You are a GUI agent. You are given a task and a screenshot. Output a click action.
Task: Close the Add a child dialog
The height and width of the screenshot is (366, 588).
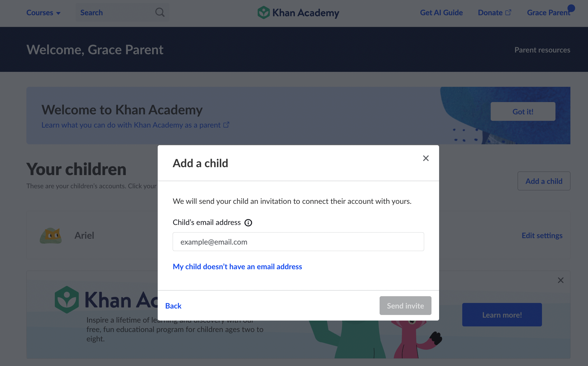pyautogui.click(x=426, y=158)
